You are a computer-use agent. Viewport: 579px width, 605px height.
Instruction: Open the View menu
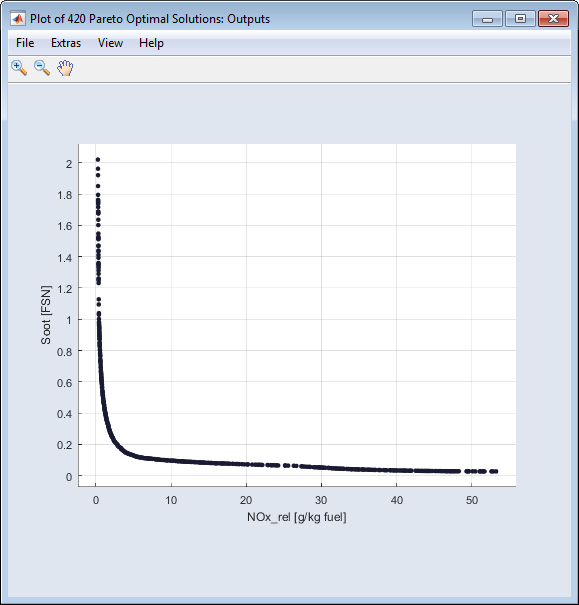(110, 43)
